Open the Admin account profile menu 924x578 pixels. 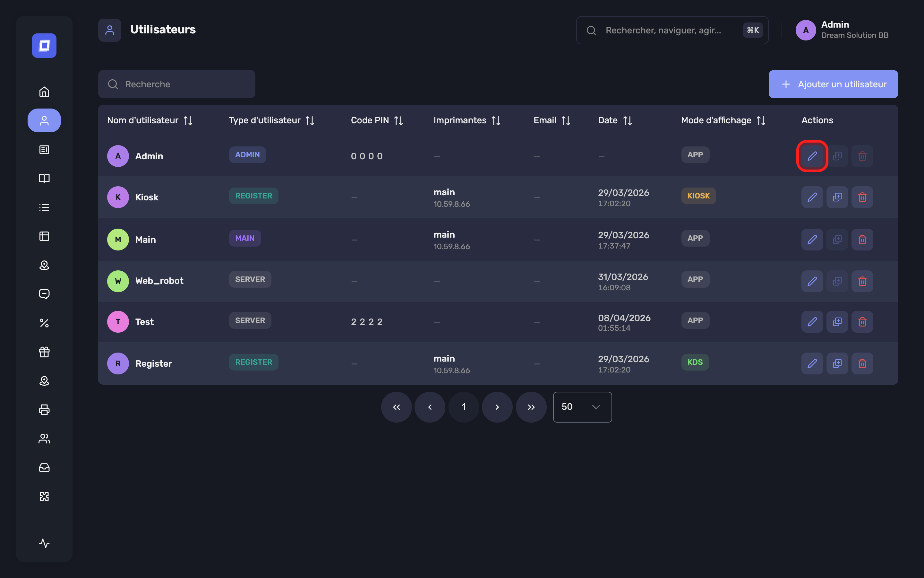[x=842, y=30]
